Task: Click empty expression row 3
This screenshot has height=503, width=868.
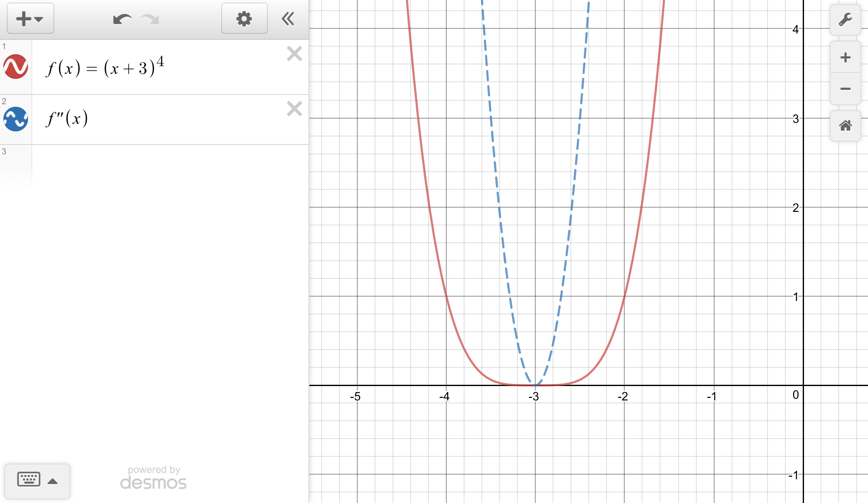Action: pos(170,165)
